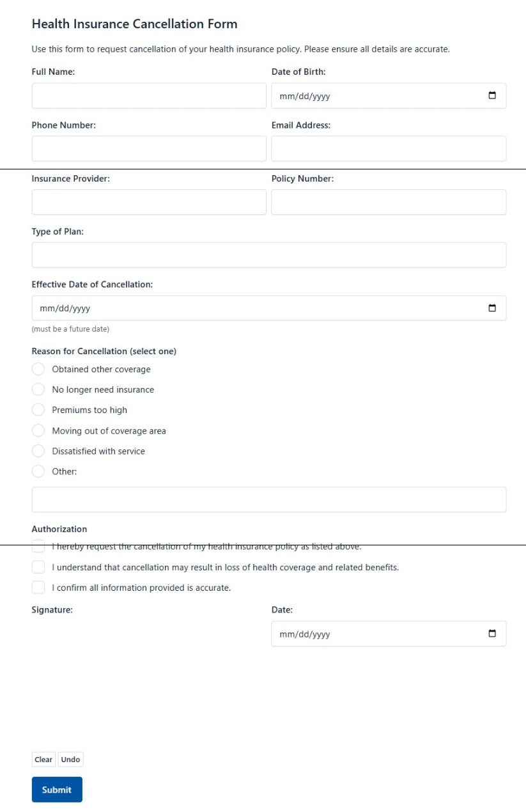Check the information accuracy confirmation checkbox
Viewport: 526px width, 812px height.
(x=38, y=587)
